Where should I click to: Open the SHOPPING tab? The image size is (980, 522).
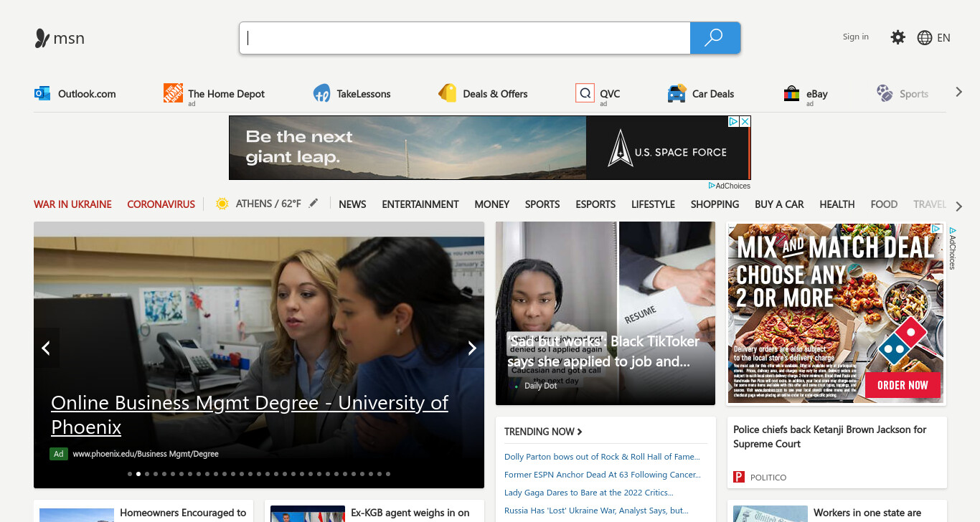coord(715,204)
